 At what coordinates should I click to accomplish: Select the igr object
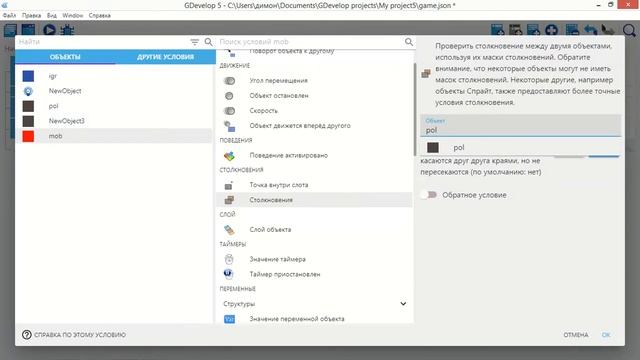113,76
